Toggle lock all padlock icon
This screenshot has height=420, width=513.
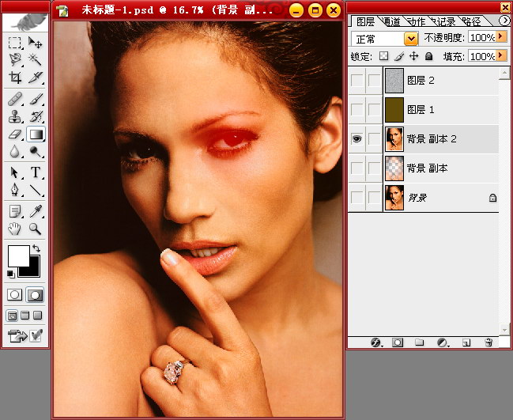tap(428, 56)
